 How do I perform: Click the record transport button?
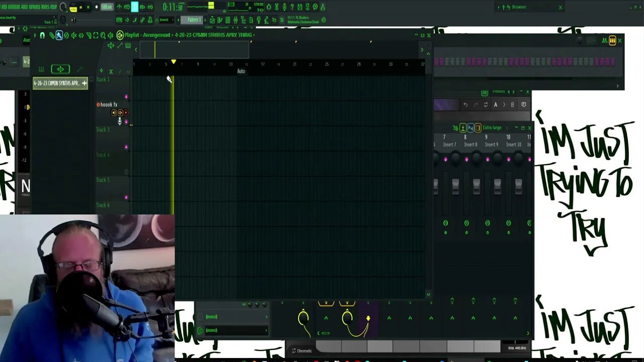96,7
